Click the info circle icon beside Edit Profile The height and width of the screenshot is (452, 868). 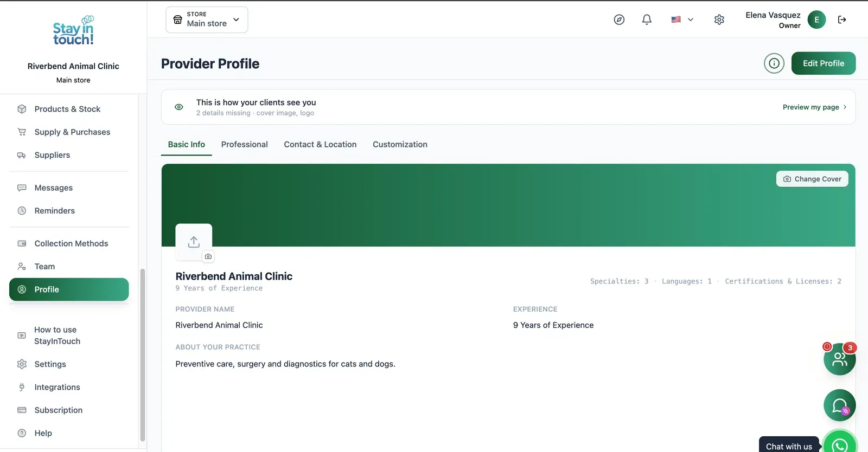tap(774, 63)
